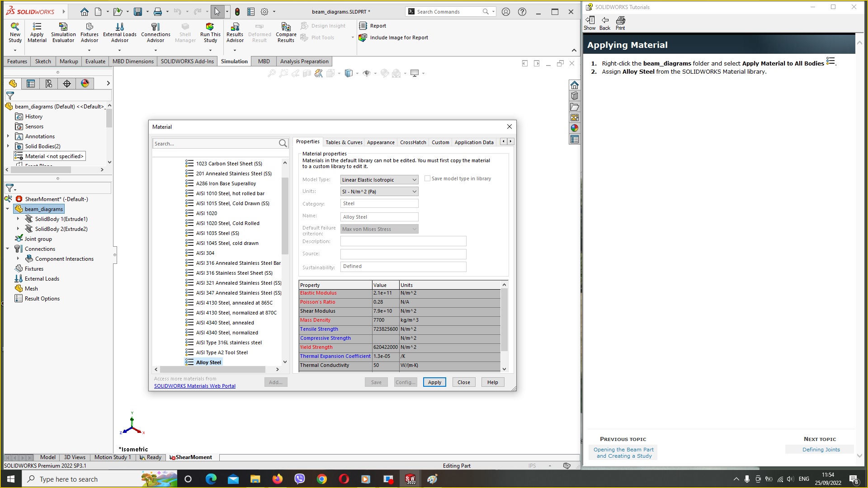Switch to Appearance tab in Material dialog
The width and height of the screenshot is (868, 488).
381,142
